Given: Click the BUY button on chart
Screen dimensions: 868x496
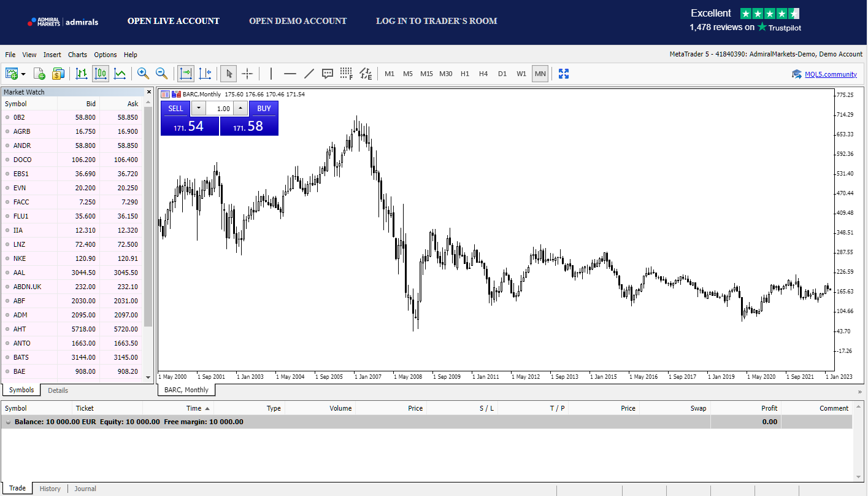Looking at the screenshot, I should [x=264, y=109].
